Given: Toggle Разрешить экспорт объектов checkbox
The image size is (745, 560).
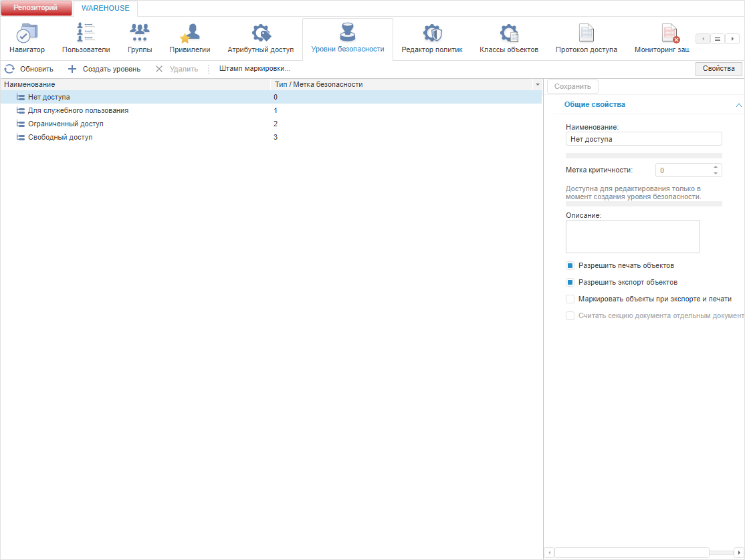Looking at the screenshot, I should click(570, 283).
